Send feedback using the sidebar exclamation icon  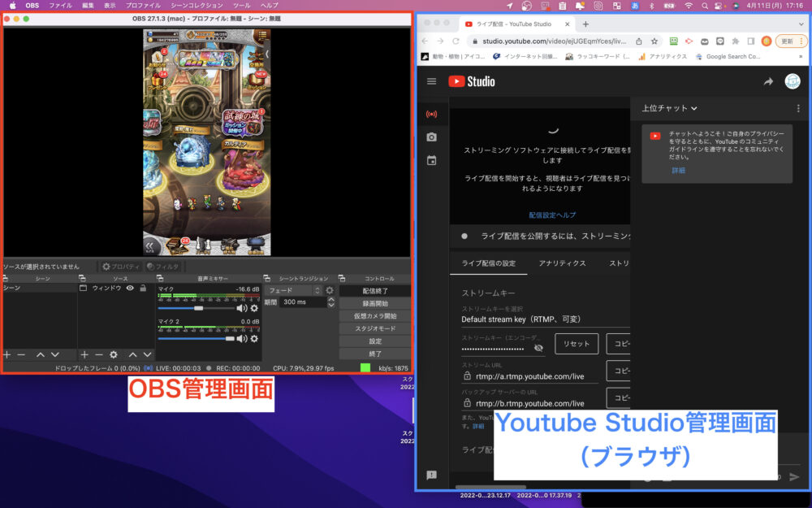click(x=431, y=475)
